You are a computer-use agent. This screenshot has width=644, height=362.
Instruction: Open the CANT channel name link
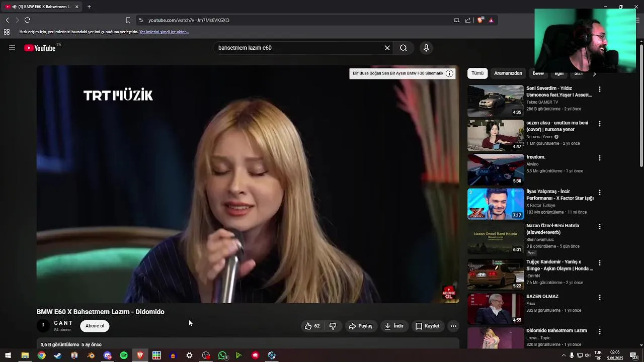(63, 323)
